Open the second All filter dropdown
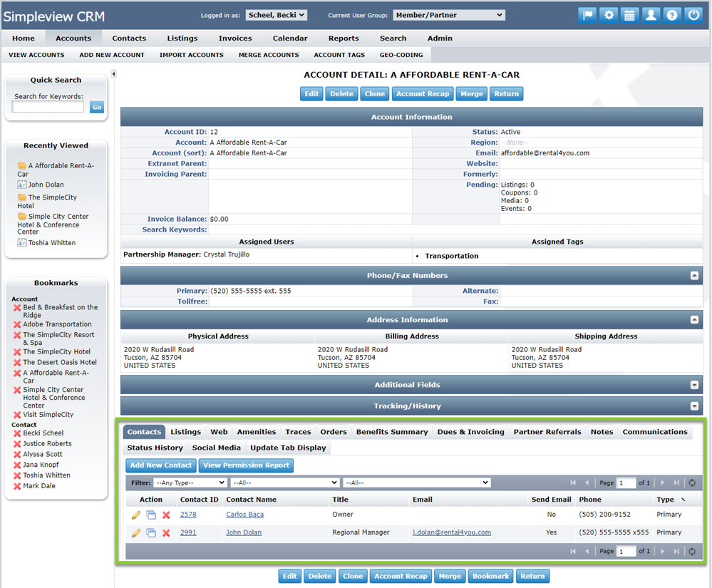The width and height of the screenshot is (712, 588). tap(284, 483)
